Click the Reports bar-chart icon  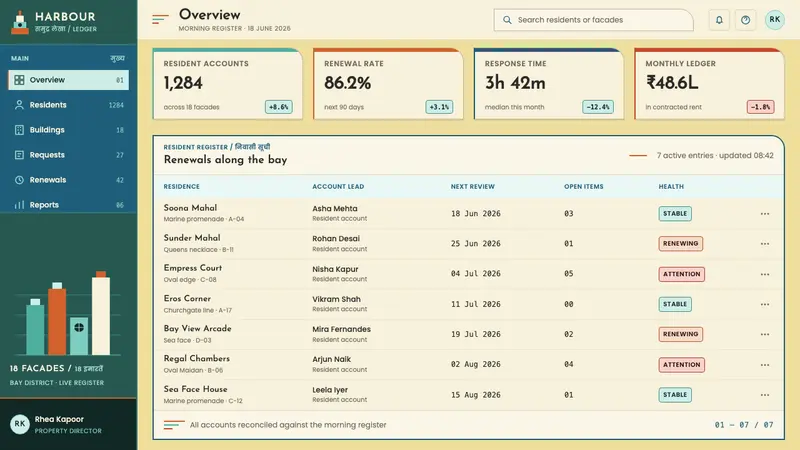[19, 205]
